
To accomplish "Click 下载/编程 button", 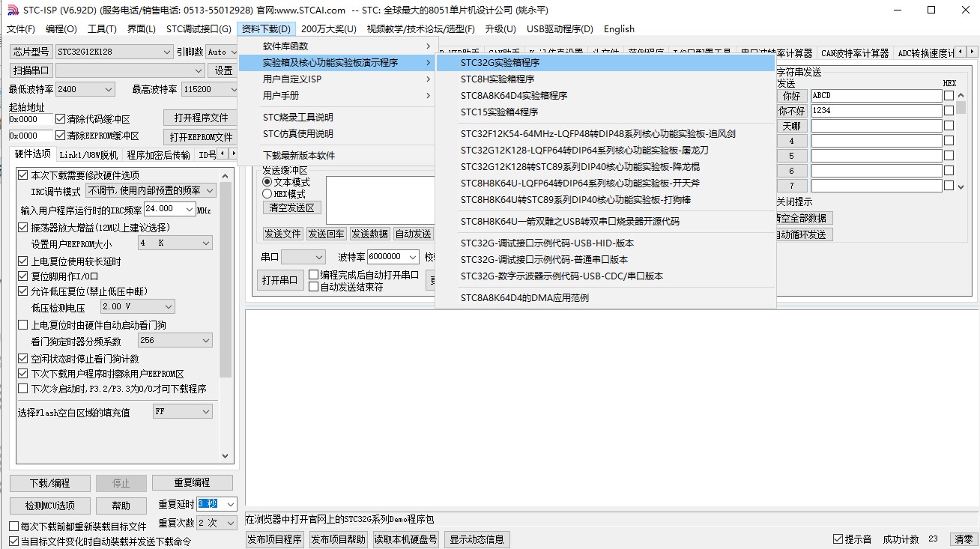I will pos(50,483).
